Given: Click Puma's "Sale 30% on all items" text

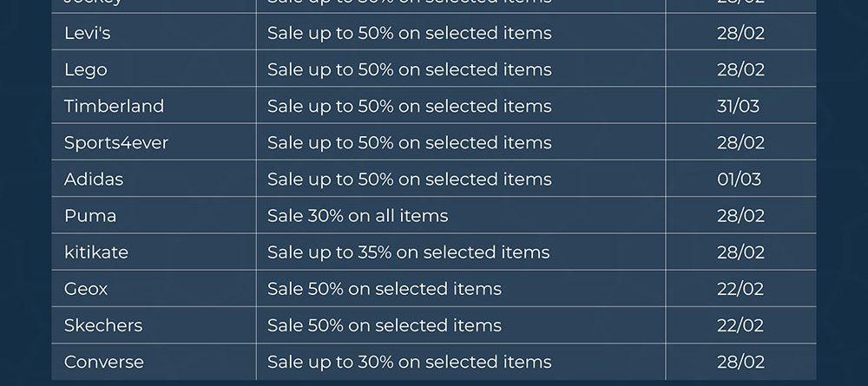Looking at the screenshot, I should coord(358,216).
